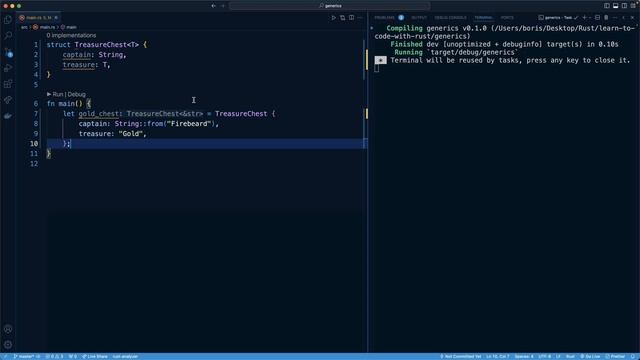Open the Run and Debug view
This screenshot has width=640, height=360.
(x=8, y=68)
